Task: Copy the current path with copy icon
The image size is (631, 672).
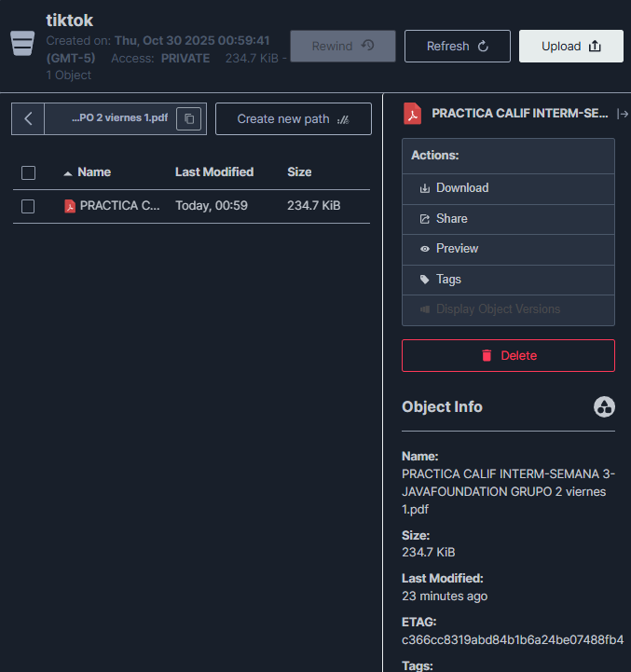Action: (189, 118)
